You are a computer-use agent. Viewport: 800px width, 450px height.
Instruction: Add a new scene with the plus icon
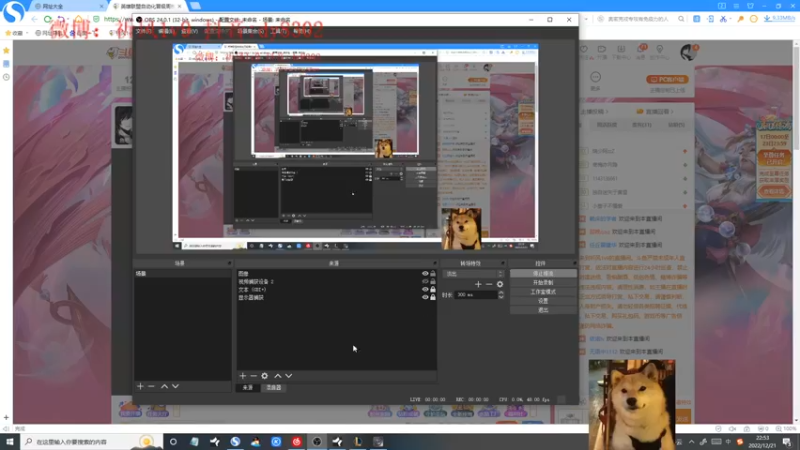(x=140, y=386)
